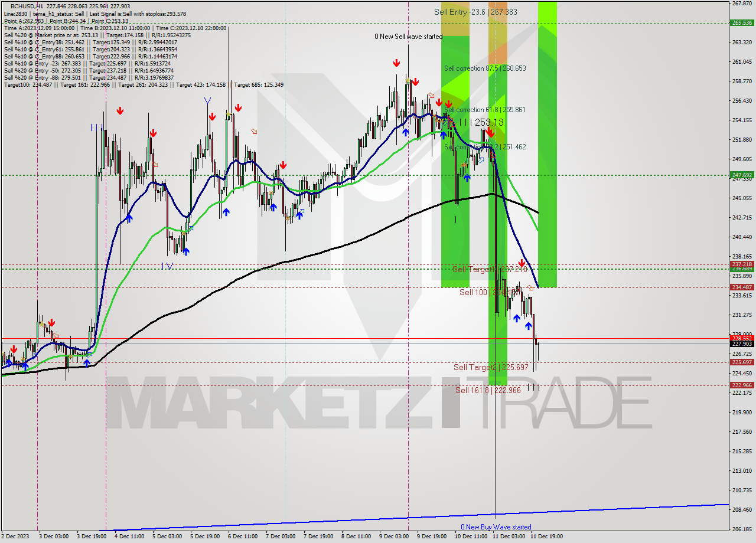This screenshot has width=756, height=543.
Task: Click the '8 Dec 11:00' time axis label
Action: [x=356, y=537]
